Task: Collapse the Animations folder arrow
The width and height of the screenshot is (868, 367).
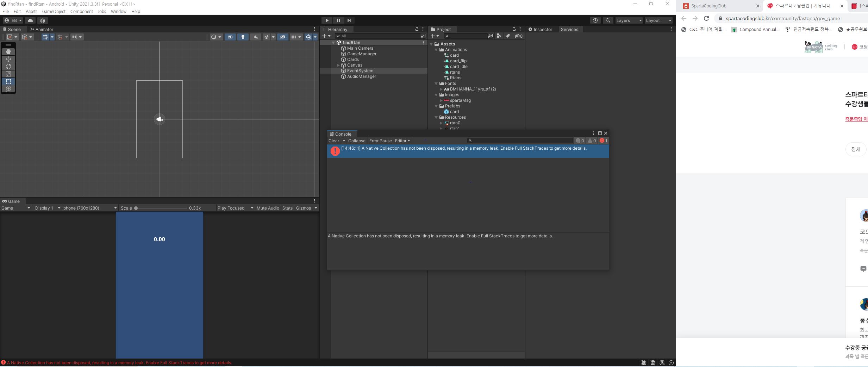Action: tap(436, 50)
